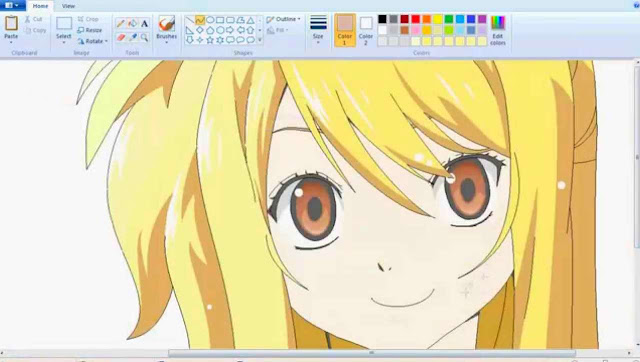
Task: Pick the yellow color swatch
Action: 438,19
